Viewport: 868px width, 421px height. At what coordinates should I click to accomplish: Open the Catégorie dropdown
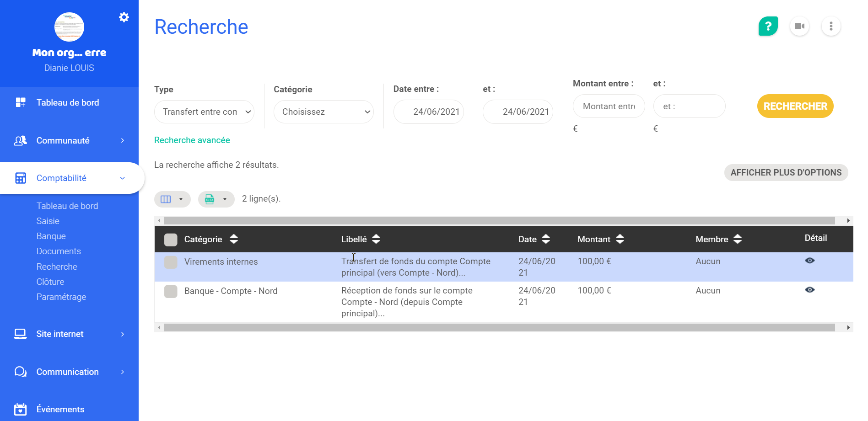[323, 112]
